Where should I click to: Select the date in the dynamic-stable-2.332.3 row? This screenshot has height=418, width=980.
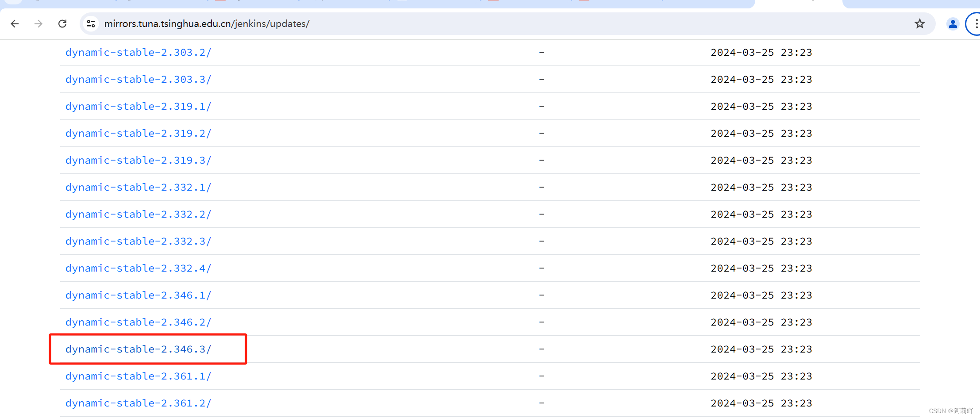click(761, 241)
